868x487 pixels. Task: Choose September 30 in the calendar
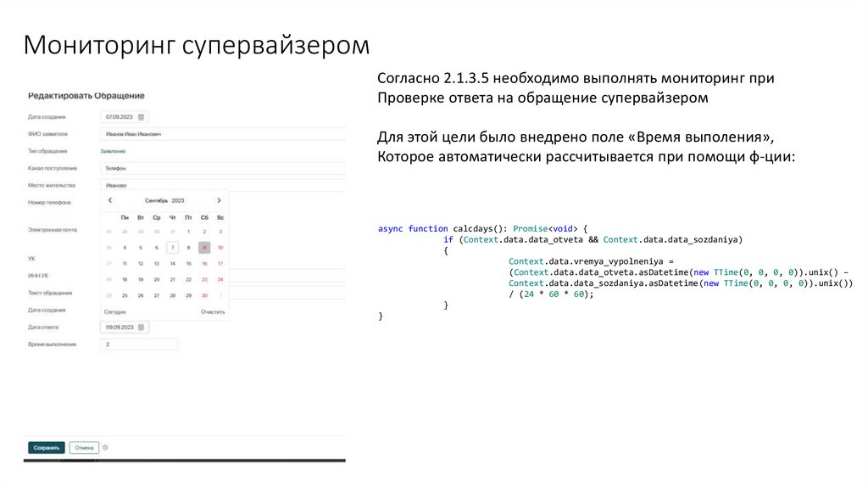point(204,295)
